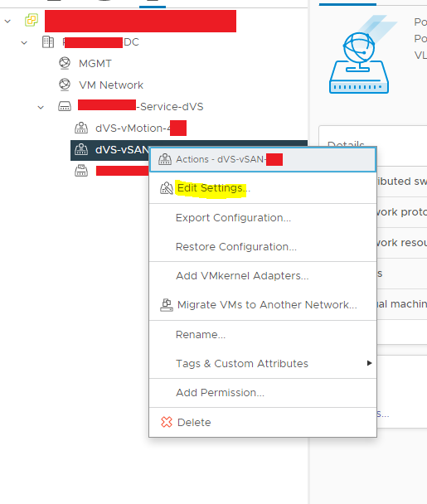Click the datacenter building icon
Screen dimensions: 427x504
click(x=48, y=42)
